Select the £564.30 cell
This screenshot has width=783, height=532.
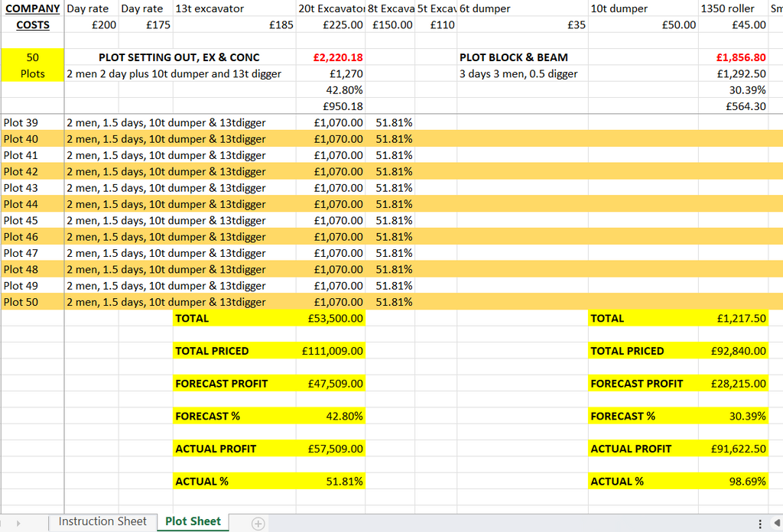[733, 106]
